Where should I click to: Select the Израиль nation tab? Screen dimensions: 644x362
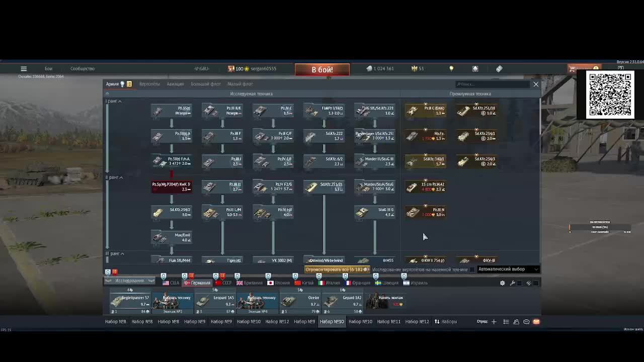coord(415,283)
